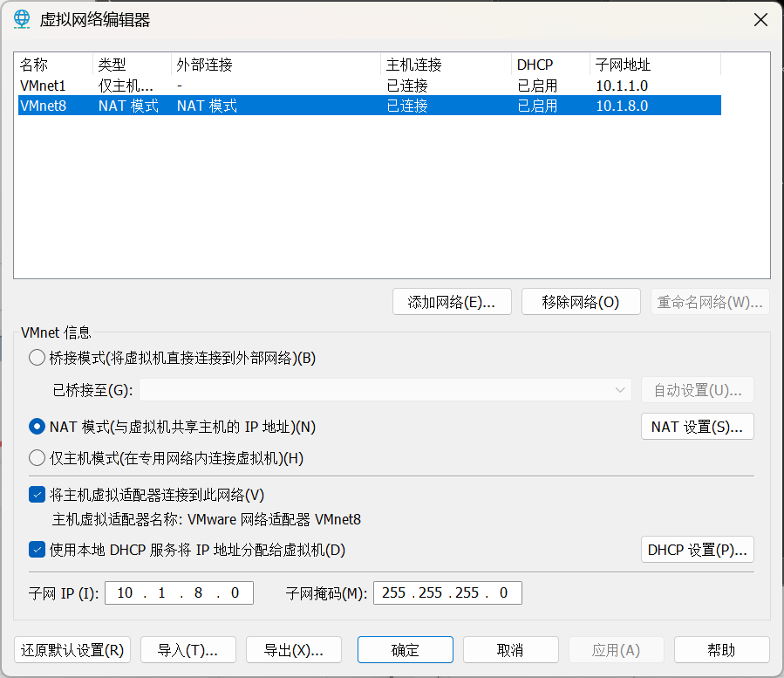This screenshot has height=678, width=784.
Task: Click the 名称 column header
Action: [55, 65]
